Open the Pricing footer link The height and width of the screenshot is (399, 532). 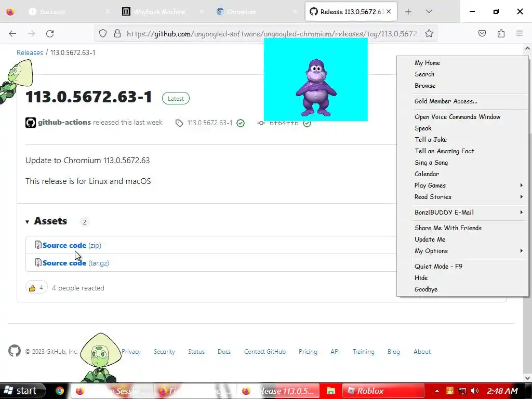[308, 352]
